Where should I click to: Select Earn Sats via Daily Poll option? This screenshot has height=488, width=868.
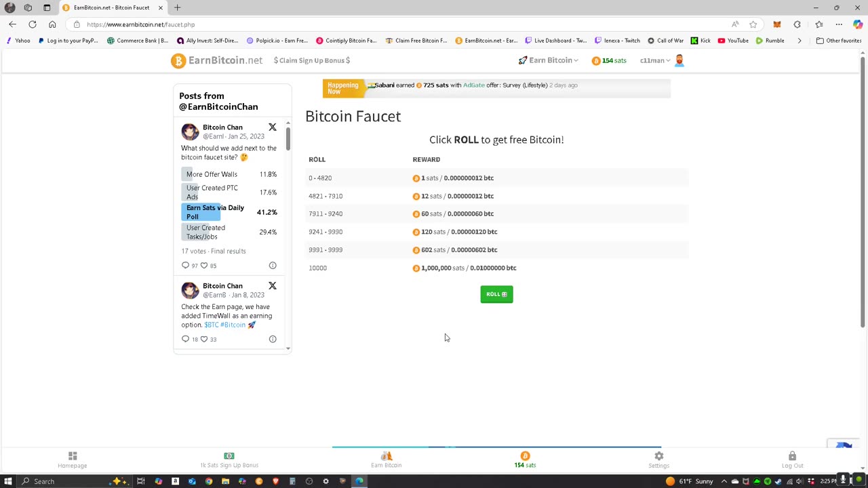[229, 212]
